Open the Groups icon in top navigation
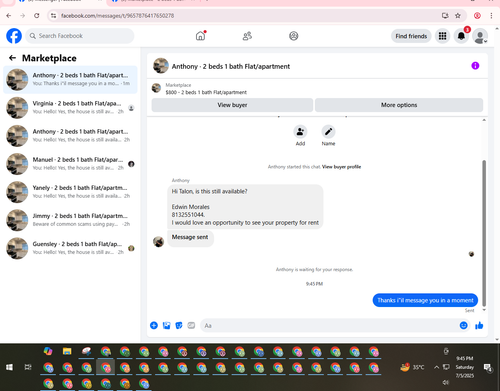This screenshot has width=500, height=391. (294, 36)
